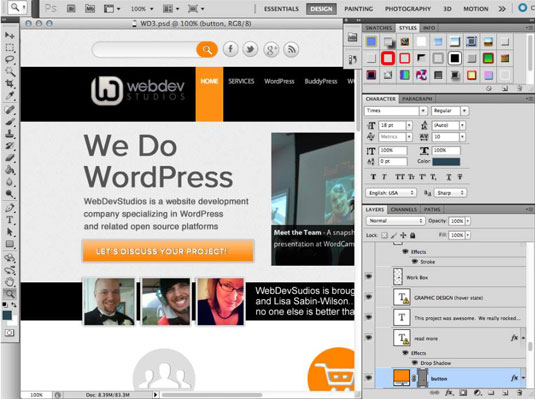The image size is (535, 399).
Task: Switch to the Photography workspace
Action: tap(408, 9)
